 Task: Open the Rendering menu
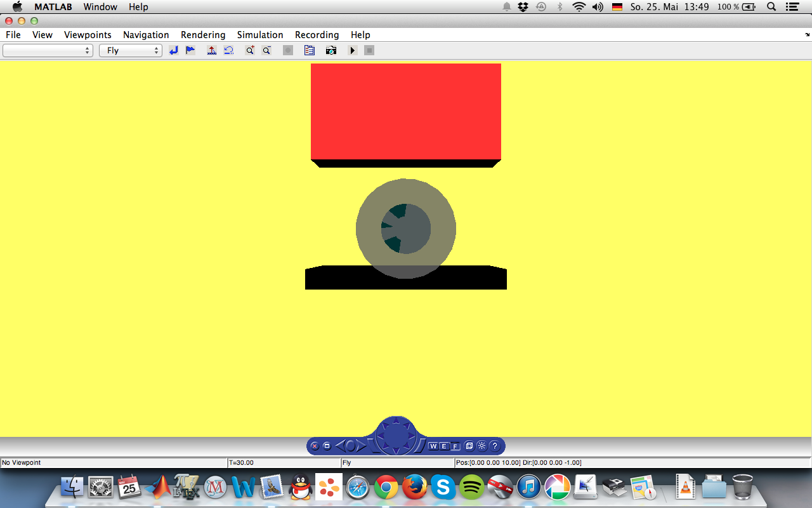(203, 35)
